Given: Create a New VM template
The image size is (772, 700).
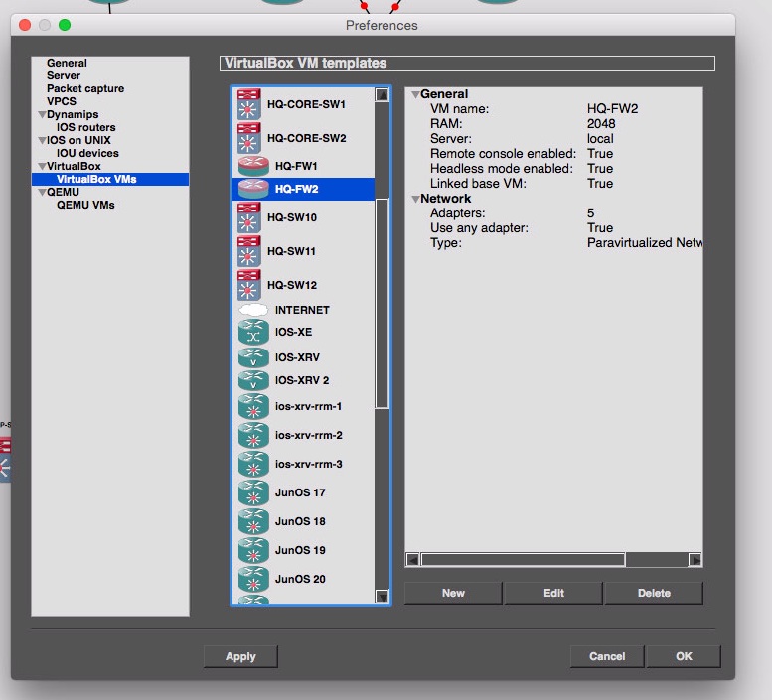Looking at the screenshot, I should 453,593.
